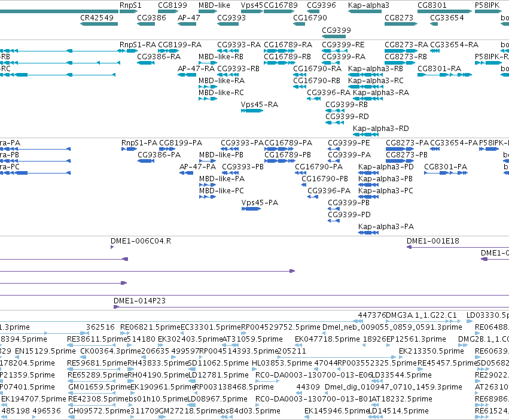The height and width of the screenshot is (420, 509).
Task: Select the CG8199-PA protein label
Action: (x=181, y=143)
